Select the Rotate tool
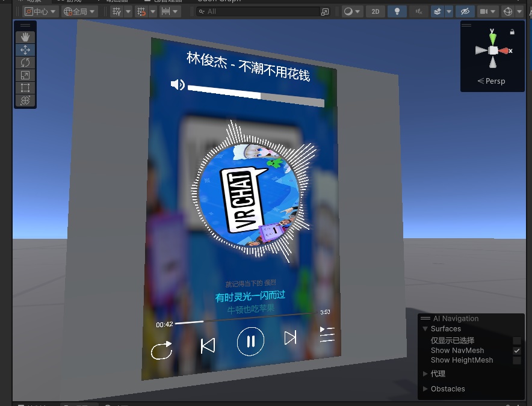The image size is (532, 406). click(x=25, y=62)
